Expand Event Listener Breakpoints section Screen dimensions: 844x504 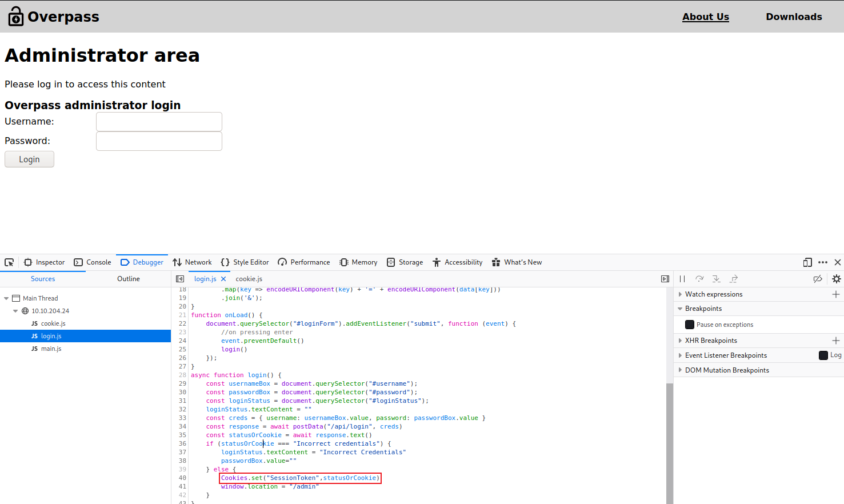680,355
